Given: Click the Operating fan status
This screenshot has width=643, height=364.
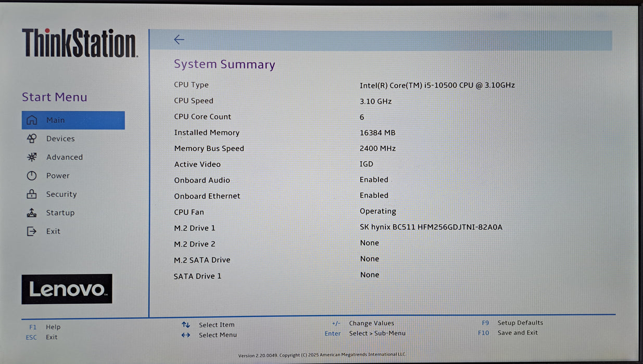Looking at the screenshot, I should pos(378,212).
